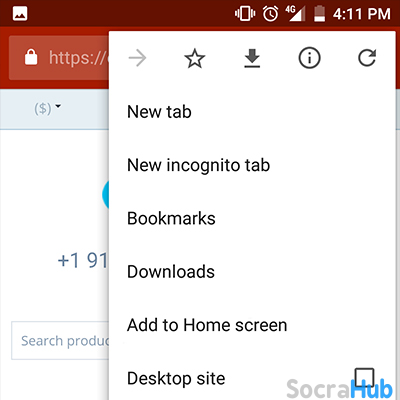Tap the +1 phone number link
Screen dimensions: 400x400
83,260
